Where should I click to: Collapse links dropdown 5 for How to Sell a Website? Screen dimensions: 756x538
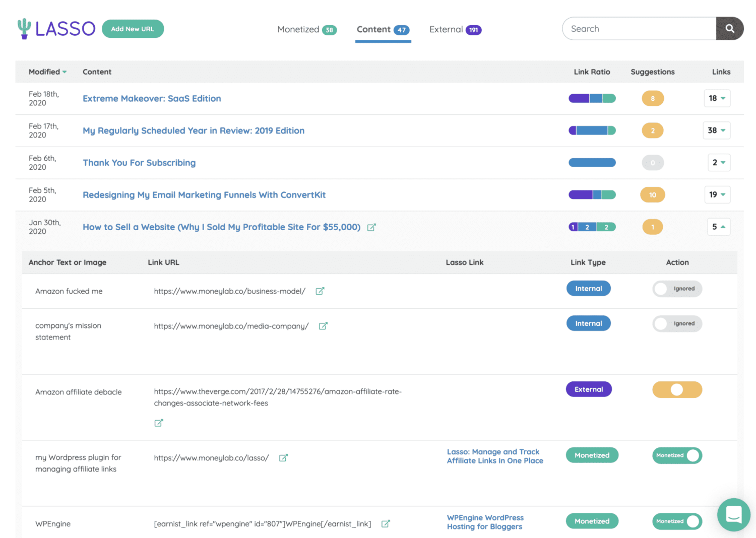coord(719,227)
